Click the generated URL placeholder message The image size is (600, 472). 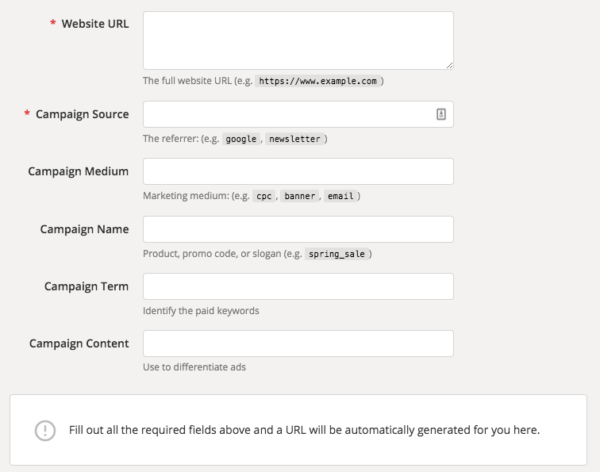point(304,430)
